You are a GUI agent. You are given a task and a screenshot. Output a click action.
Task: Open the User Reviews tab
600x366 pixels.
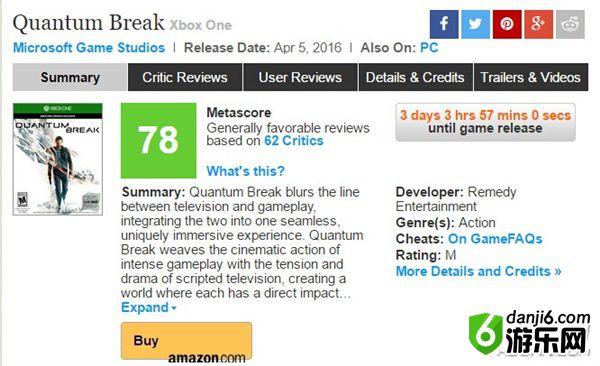[x=300, y=77]
